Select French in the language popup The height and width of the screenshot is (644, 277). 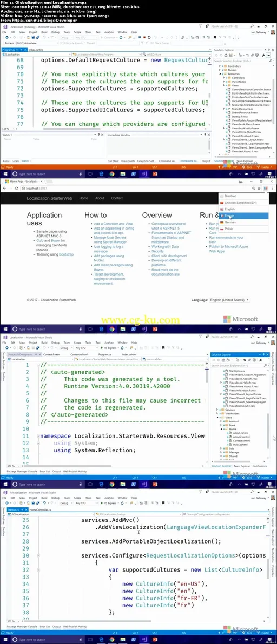pyautogui.click(x=243, y=216)
